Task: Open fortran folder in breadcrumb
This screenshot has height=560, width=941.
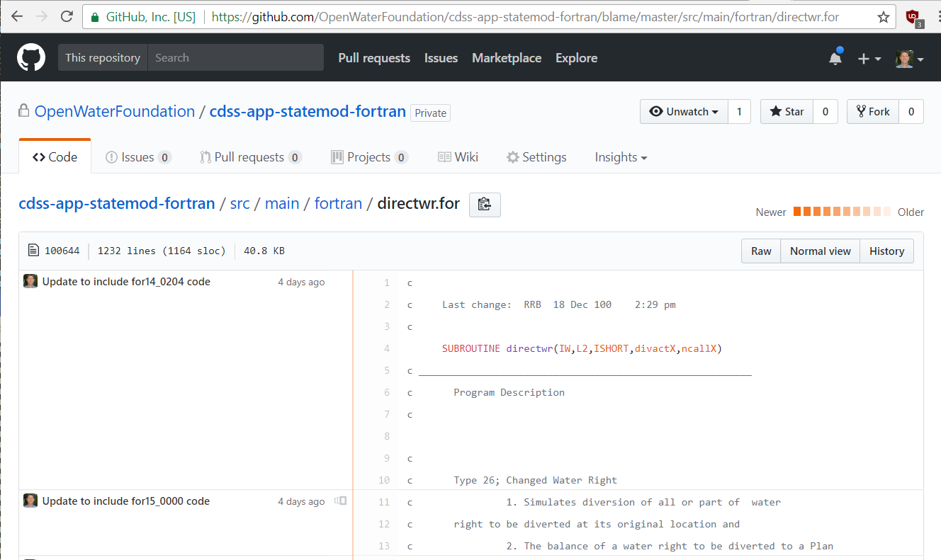Action: pos(338,204)
